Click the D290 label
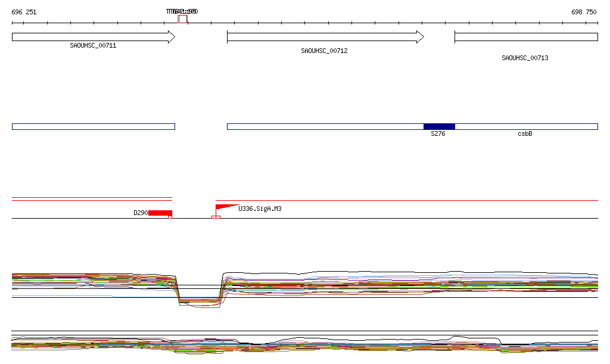Viewport: 610px width, 364px height. pos(141,213)
